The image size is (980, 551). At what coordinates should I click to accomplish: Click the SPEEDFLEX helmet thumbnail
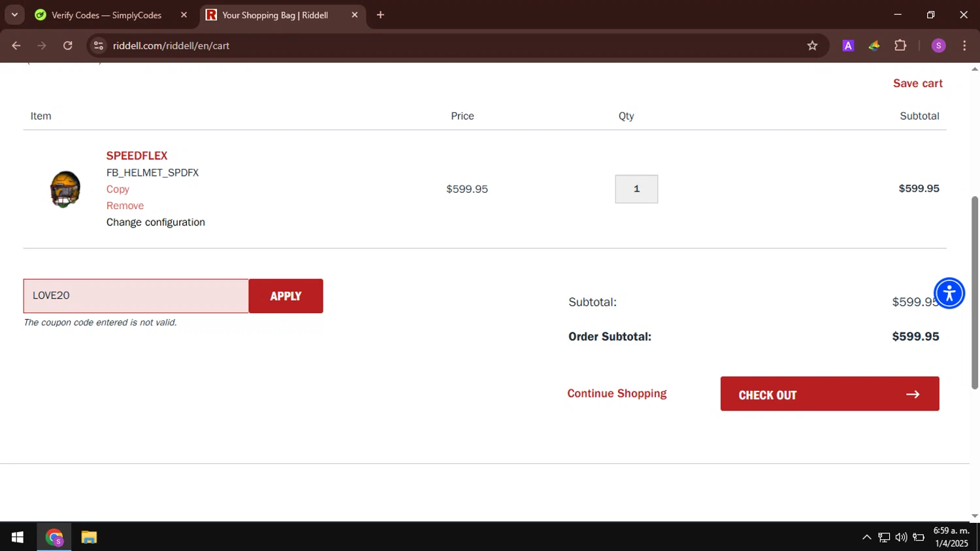pyautogui.click(x=65, y=189)
